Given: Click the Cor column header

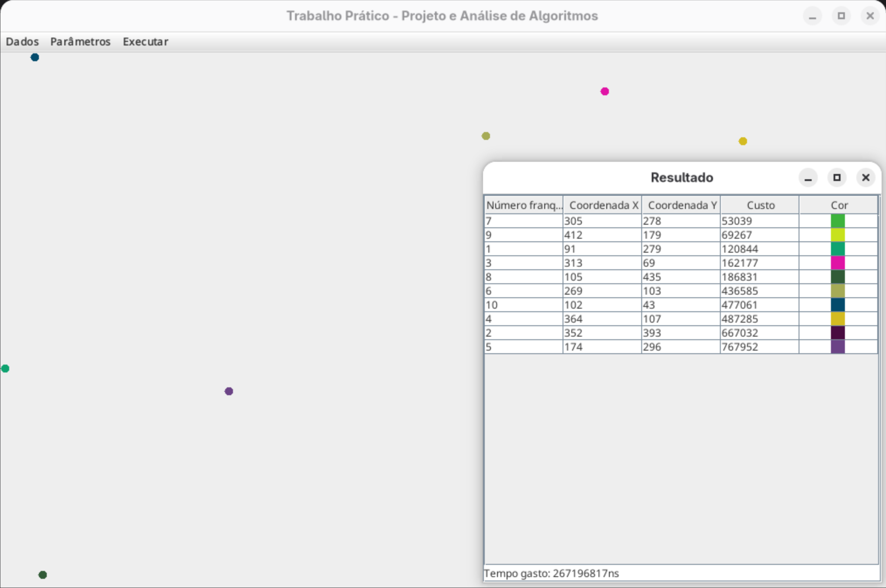Looking at the screenshot, I should tap(839, 205).
